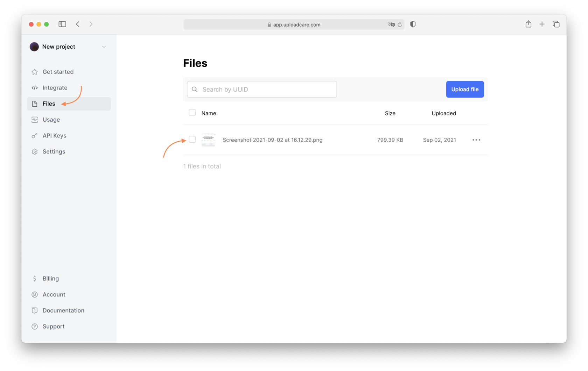This screenshot has width=588, height=371.
Task: Click the Sep 02, 2021 date
Action: pos(440,140)
